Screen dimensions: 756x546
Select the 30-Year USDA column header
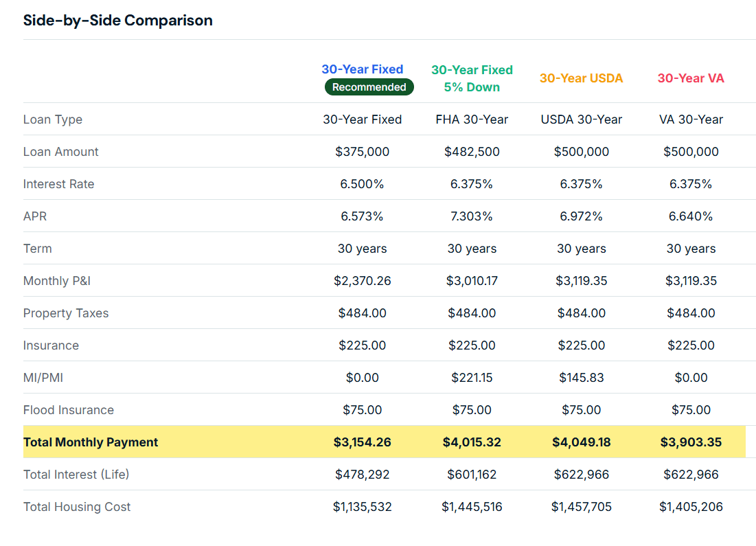click(581, 78)
